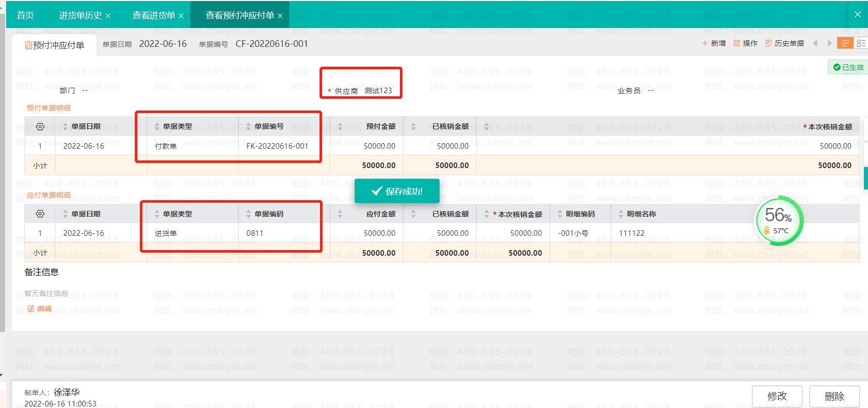Switch to the orange list layout view
The image size is (868, 408).
pos(845,43)
